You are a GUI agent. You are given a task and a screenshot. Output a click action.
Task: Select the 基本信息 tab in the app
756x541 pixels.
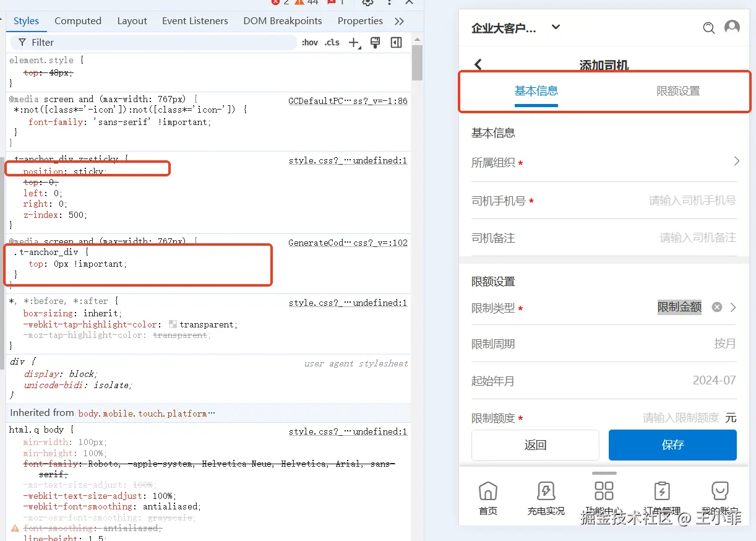point(536,91)
